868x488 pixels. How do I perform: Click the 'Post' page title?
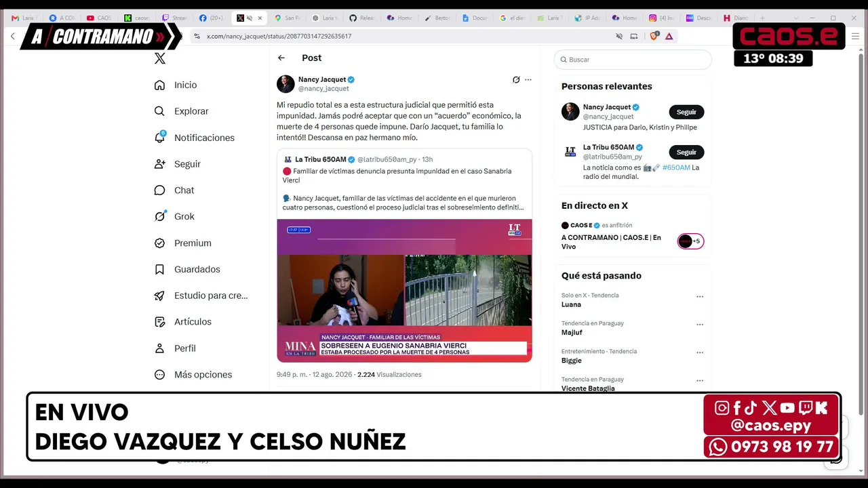click(x=312, y=58)
